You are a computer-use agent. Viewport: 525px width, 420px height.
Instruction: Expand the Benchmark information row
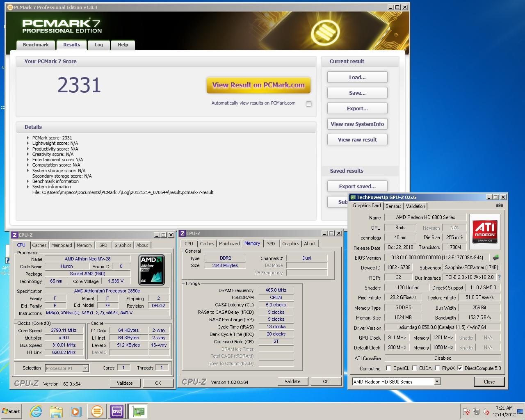[x=28, y=181]
